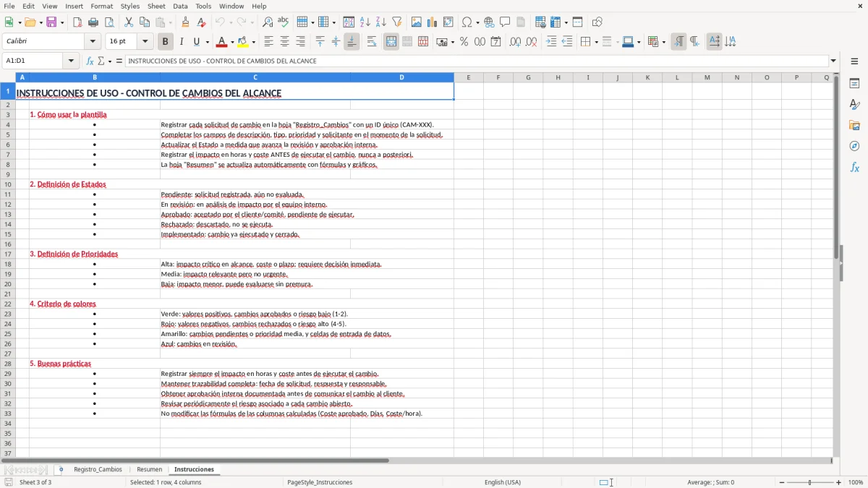Click the PageStyle_Instrucciones status field

click(320, 482)
